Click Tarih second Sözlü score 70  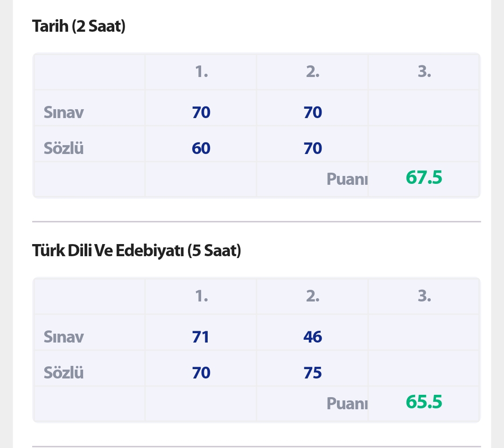point(313,148)
